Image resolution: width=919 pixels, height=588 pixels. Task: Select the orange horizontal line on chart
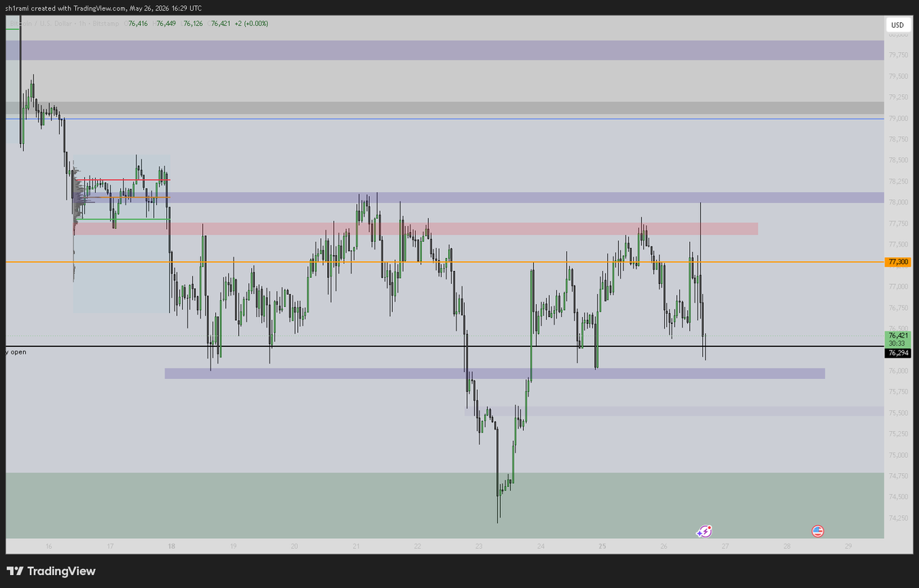[444, 262]
